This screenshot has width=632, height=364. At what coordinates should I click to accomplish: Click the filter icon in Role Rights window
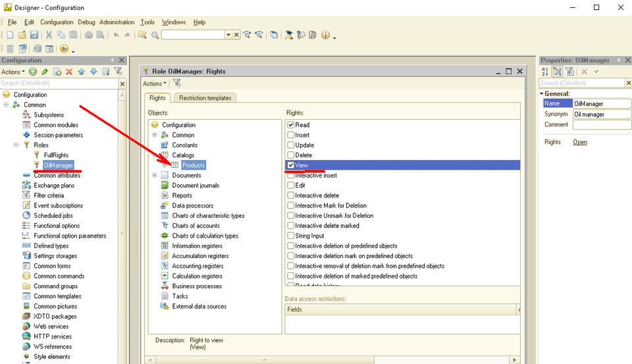177,84
